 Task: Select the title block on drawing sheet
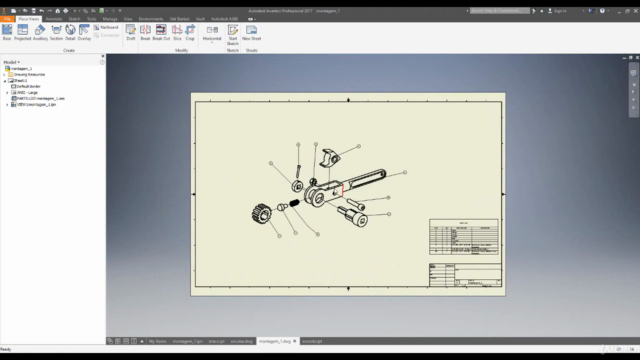(465, 275)
